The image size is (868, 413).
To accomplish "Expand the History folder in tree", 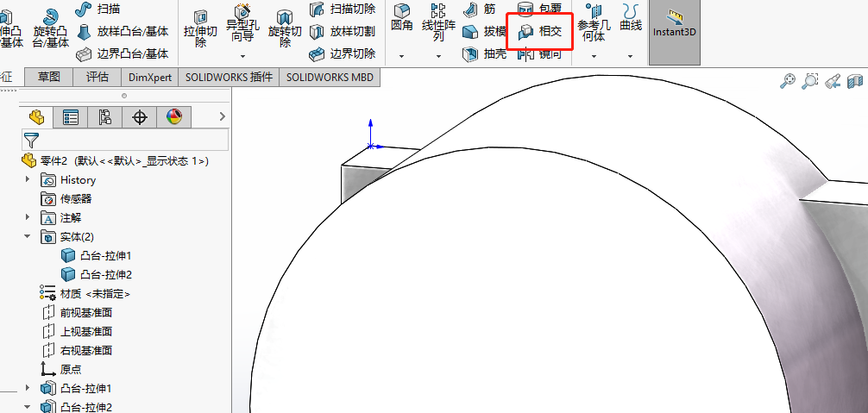I will point(27,179).
